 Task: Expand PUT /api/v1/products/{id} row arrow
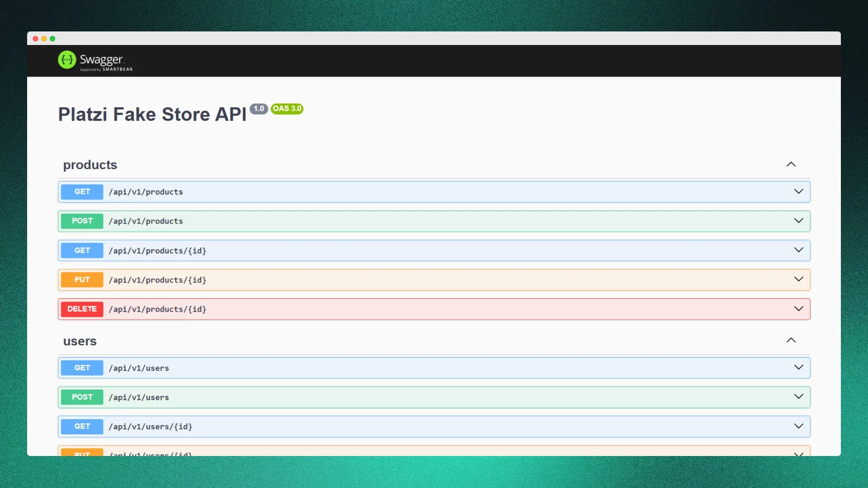[x=799, y=279]
